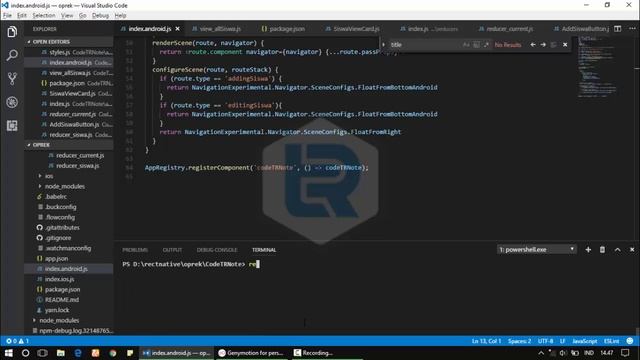Select the Terminal panel tab
Image resolution: width=640 pixels, height=360 pixels.
[264, 250]
